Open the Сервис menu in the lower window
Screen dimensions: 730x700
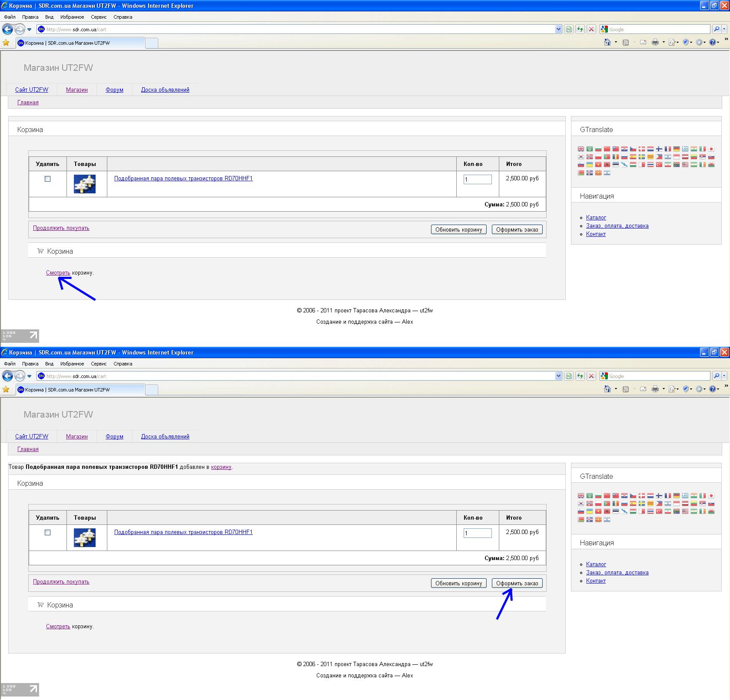[x=99, y=364]
